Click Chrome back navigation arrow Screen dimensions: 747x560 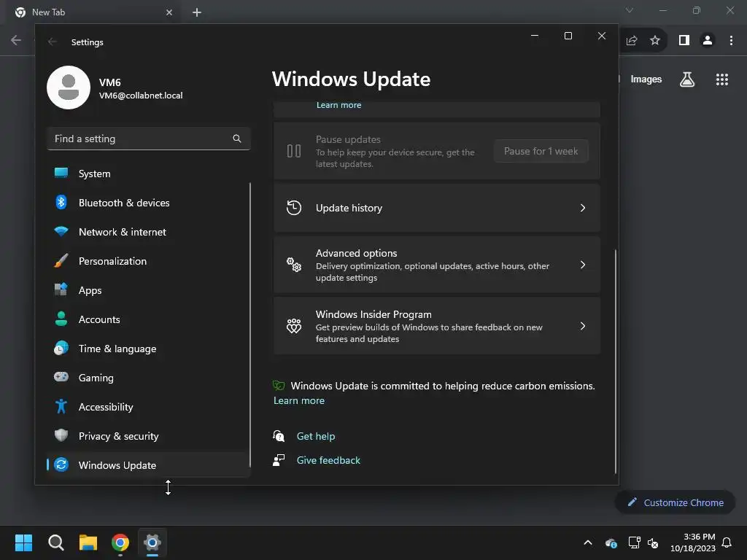click(16, 40)
